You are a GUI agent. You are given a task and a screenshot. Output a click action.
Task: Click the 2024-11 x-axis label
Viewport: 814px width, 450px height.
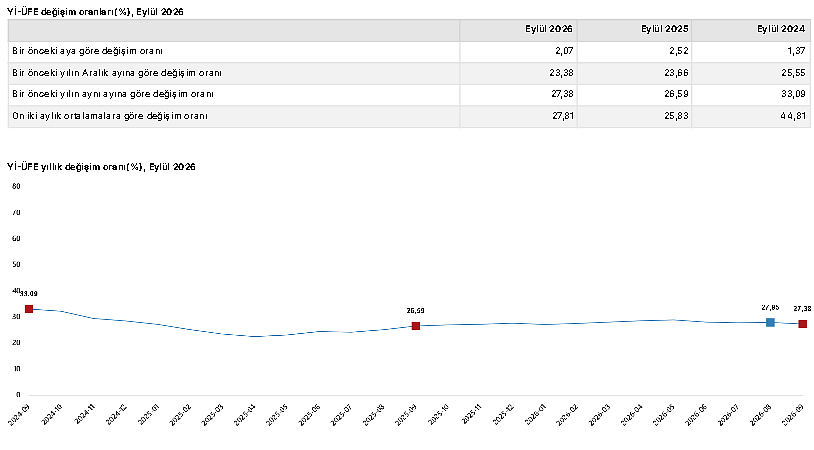pos(84,415)
